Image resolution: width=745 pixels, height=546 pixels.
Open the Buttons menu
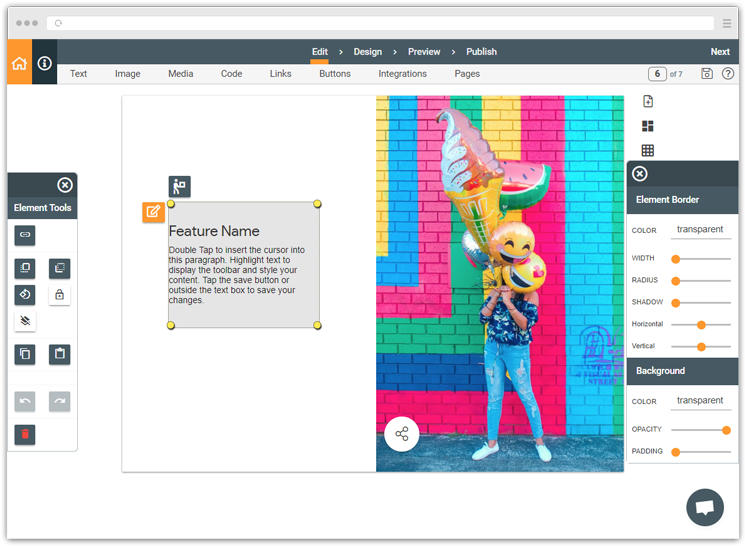(x=335, y=74)
